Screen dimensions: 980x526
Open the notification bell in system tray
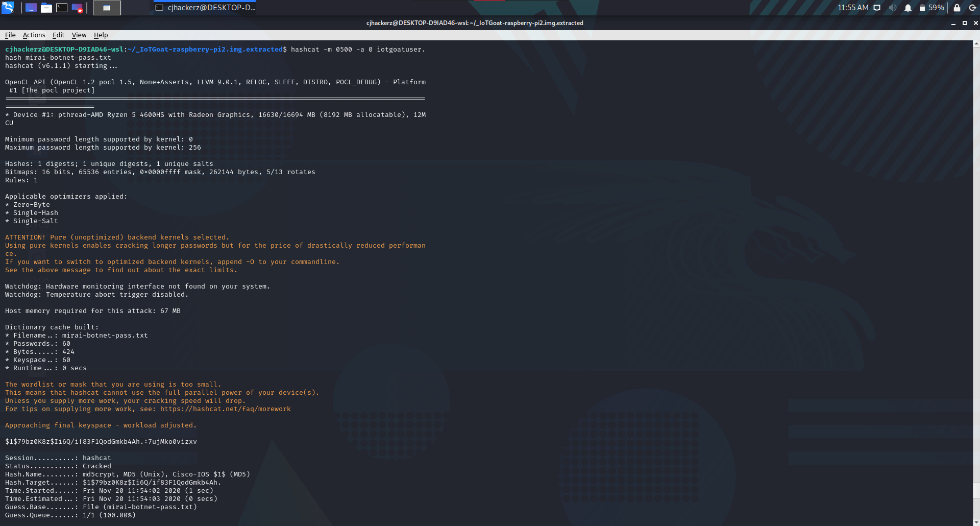click(908, 8)
